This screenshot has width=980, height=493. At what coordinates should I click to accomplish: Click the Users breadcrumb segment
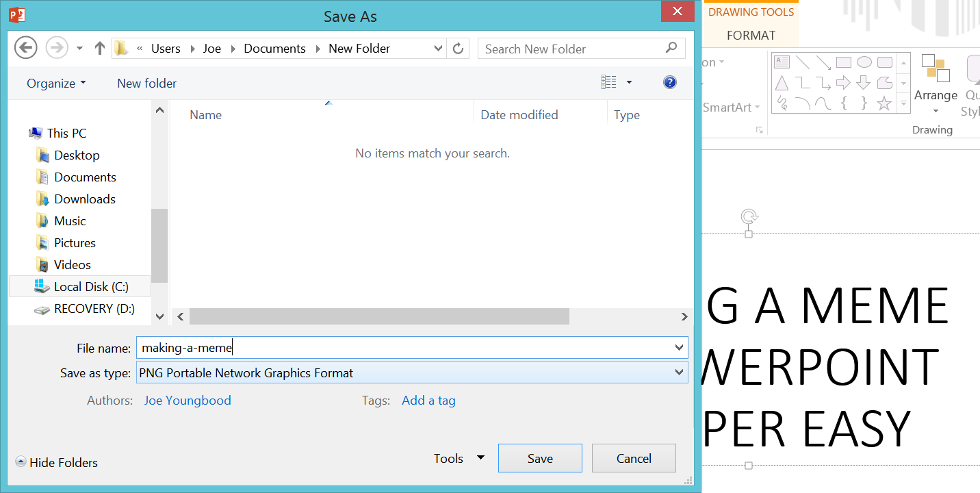(166, 49)
